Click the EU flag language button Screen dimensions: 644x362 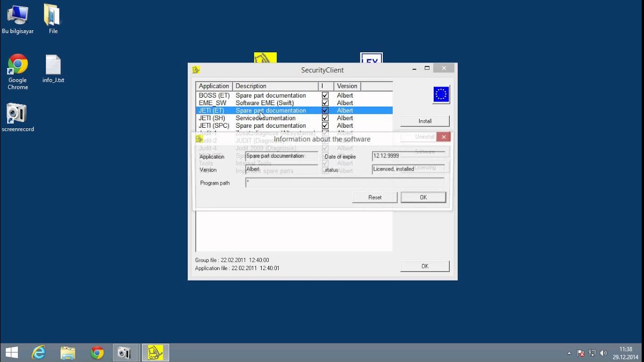[x=441, y=95]
